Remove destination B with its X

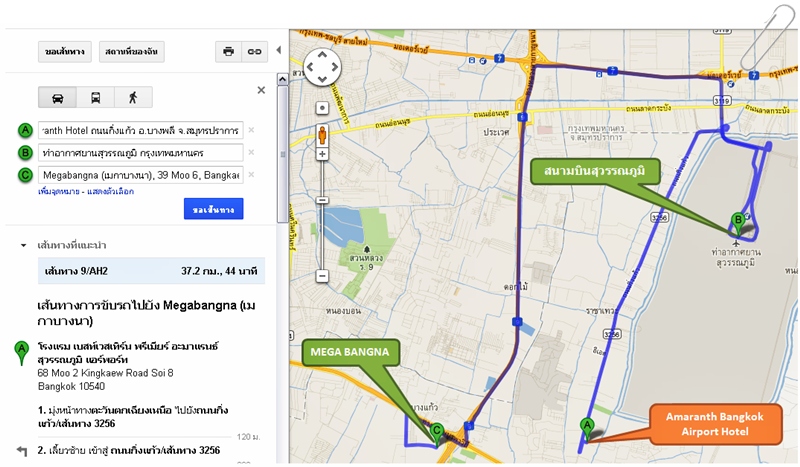pos(251,152)
